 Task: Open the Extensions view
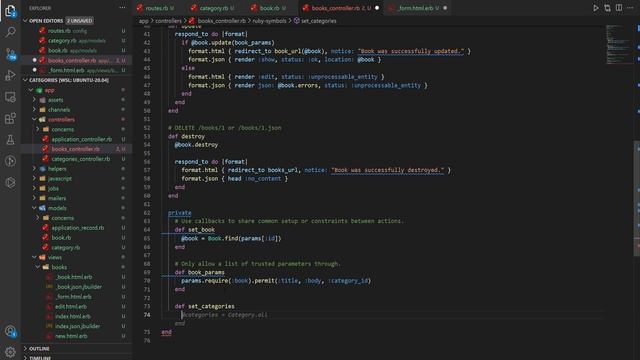(10, 118)
